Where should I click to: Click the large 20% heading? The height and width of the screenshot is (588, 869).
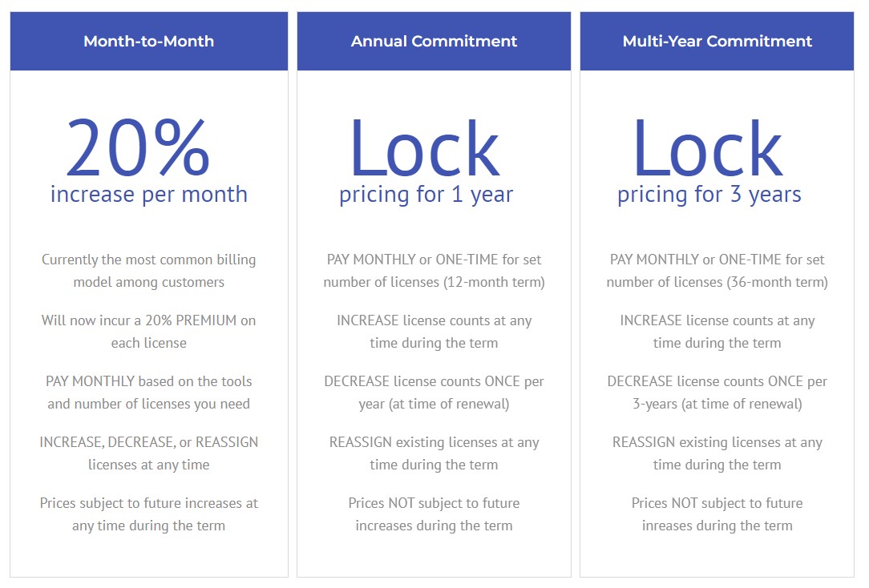[137, 147]
